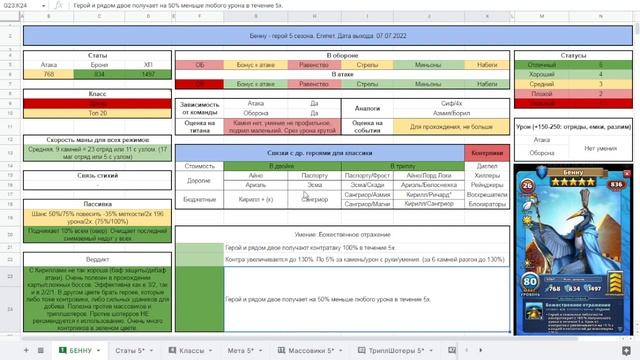Select the Плохой status cell

(x=542, y=93)
